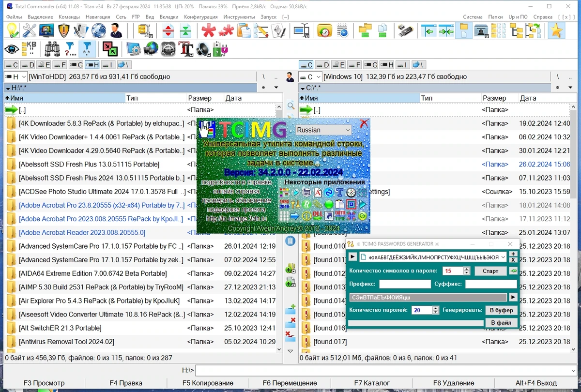Viewport: 581px width, 392px height.
Task: Open the wrench and screwdriver tools icon
Action: coord(30,30)
